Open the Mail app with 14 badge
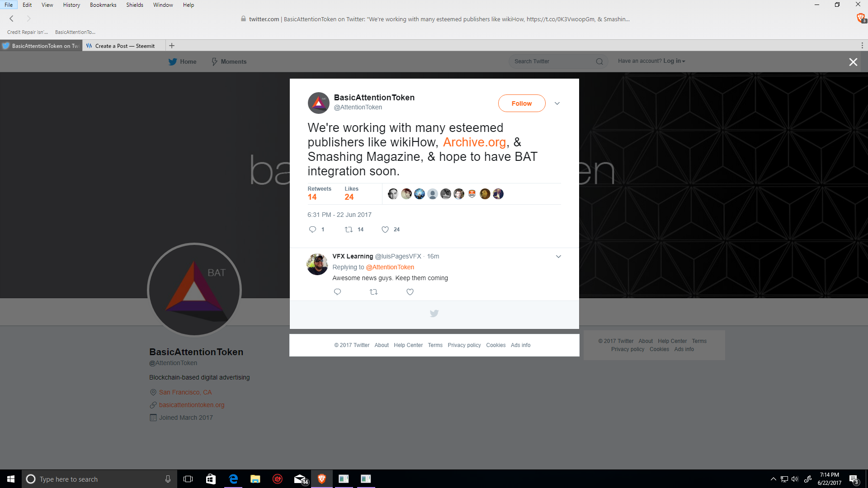The height and width of the screenshot is (488, 868). click(x=300, y=479)
